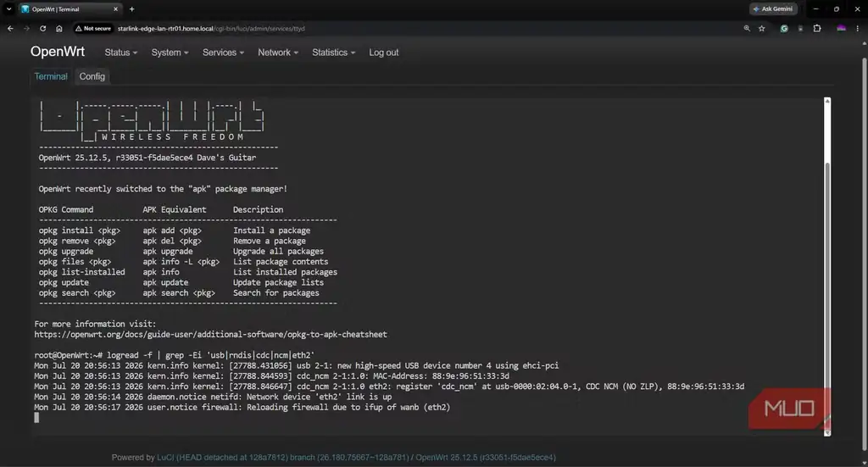This screenshot has width=868, height=467.
Task: Click 'Update package lists' description
Action: click(x=278, y=283)
